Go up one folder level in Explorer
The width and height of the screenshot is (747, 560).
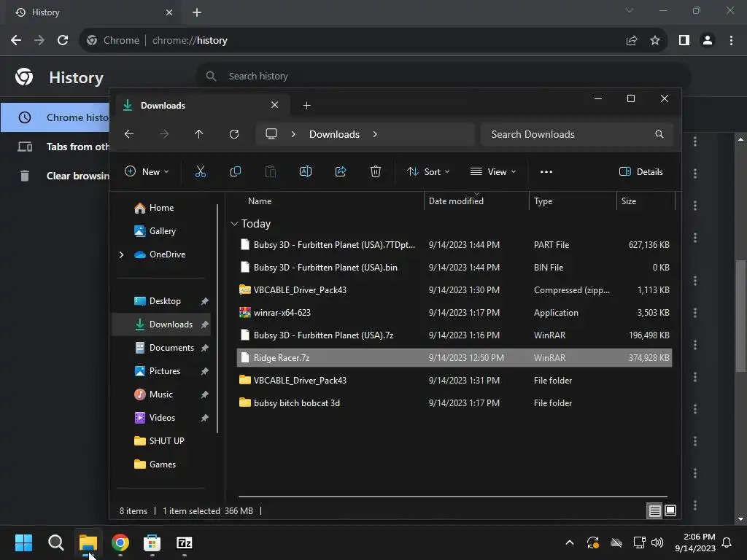(199, 134)
